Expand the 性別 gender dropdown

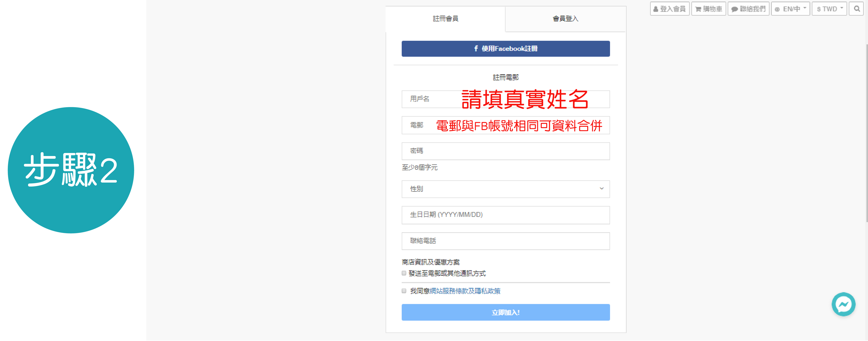tap(505, 189)
